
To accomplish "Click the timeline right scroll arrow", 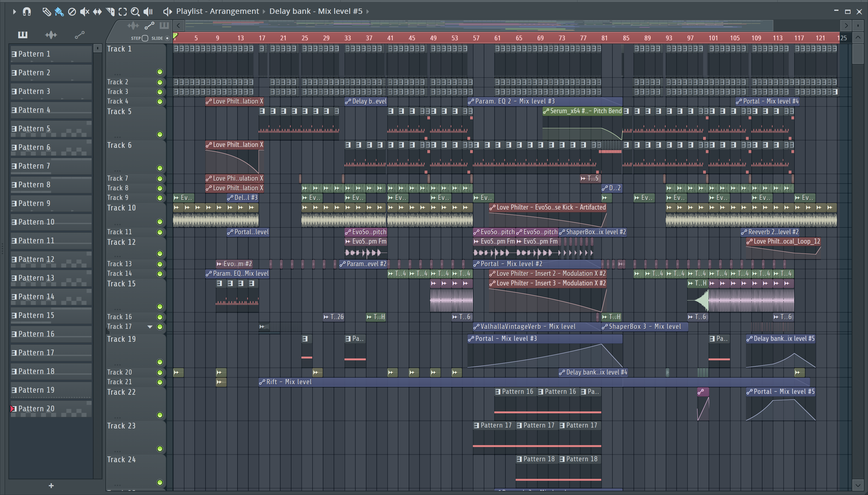I will [846, 26].
